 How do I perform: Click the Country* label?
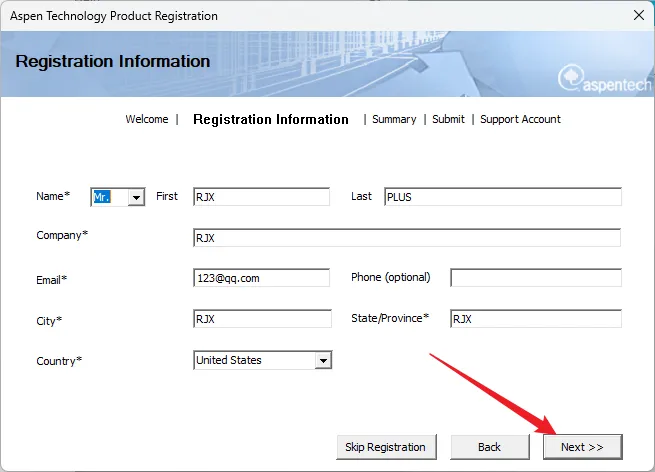[x=59, y=361]
